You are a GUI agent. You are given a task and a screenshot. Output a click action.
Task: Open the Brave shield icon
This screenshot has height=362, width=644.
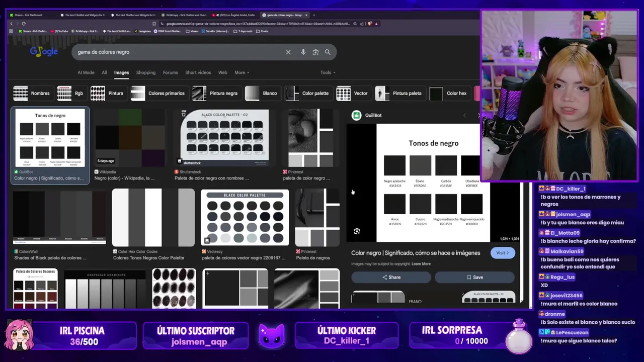point(370,24)
